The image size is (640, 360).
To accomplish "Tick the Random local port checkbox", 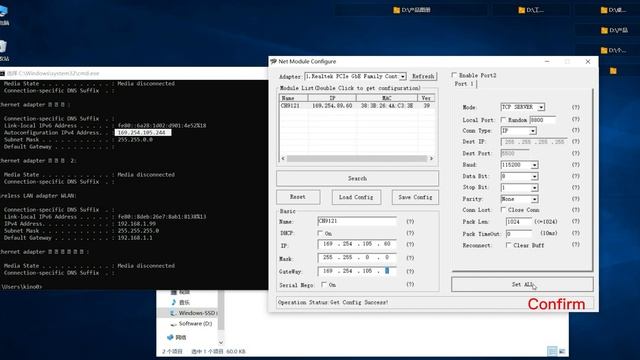I will (x=503, y=120).
